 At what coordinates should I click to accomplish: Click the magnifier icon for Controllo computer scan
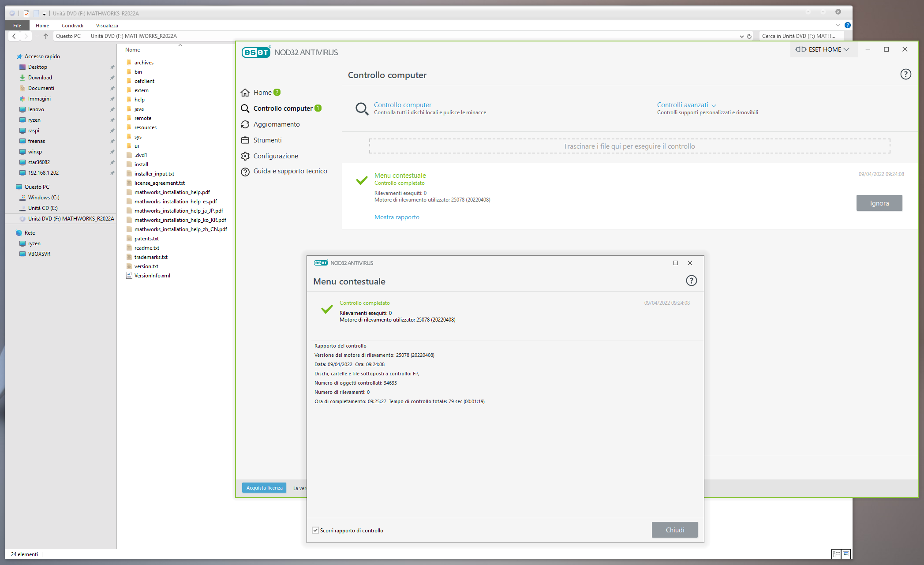pyautogui.click(x=362, y=109)
